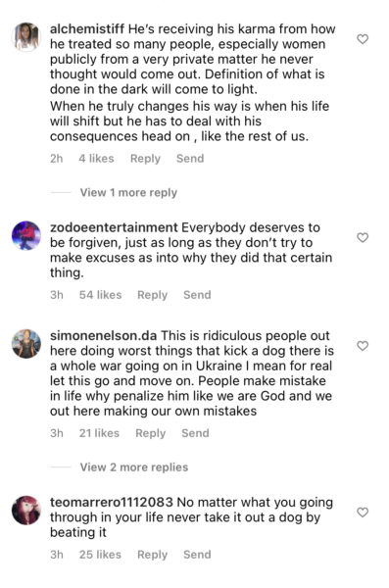Heart the teomarrero1112083 comment
The width and height of the screenshot is (389, 588).
click(x=363, y=513)
